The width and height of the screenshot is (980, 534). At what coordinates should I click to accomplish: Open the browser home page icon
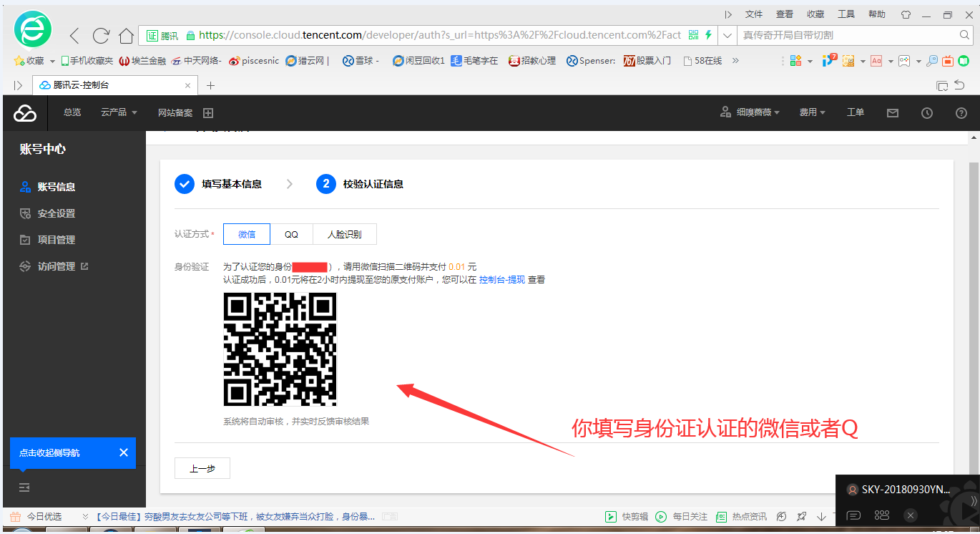point(127,35)
